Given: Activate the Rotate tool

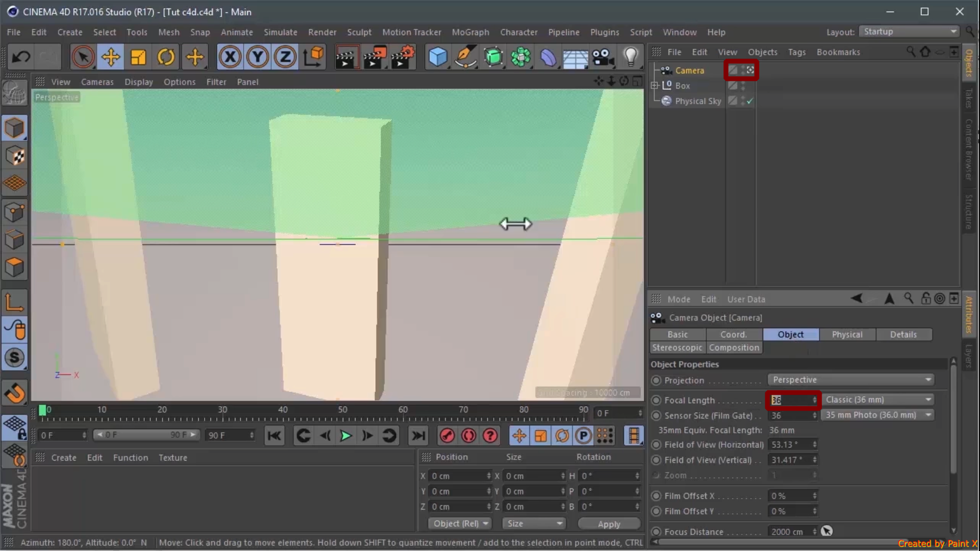Looking at the screenshot, I should coord(166,57).
